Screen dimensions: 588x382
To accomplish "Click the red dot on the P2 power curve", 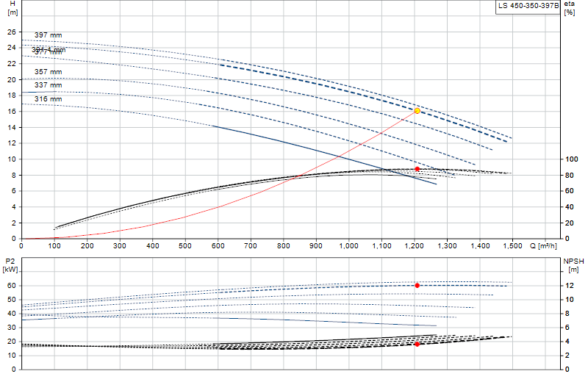I will click(417, 286).
